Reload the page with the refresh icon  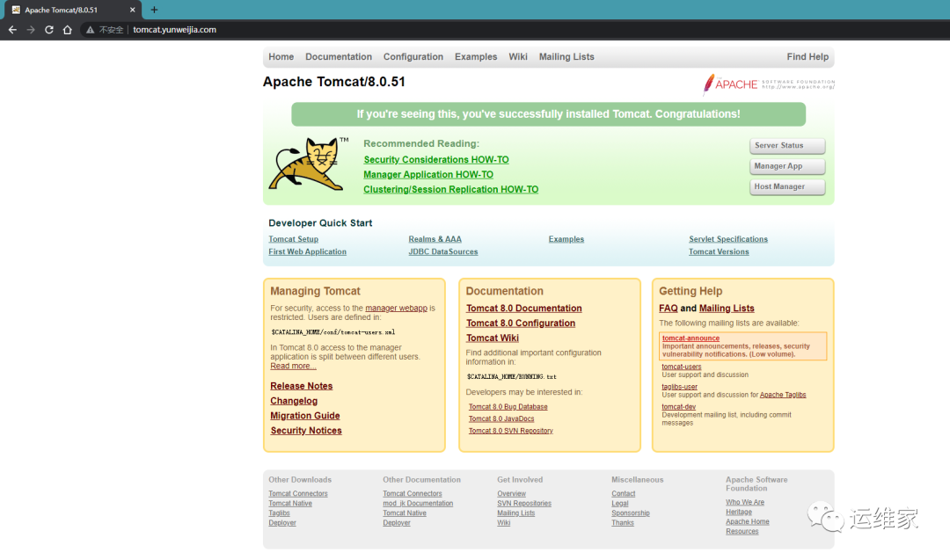click(49, 30)
